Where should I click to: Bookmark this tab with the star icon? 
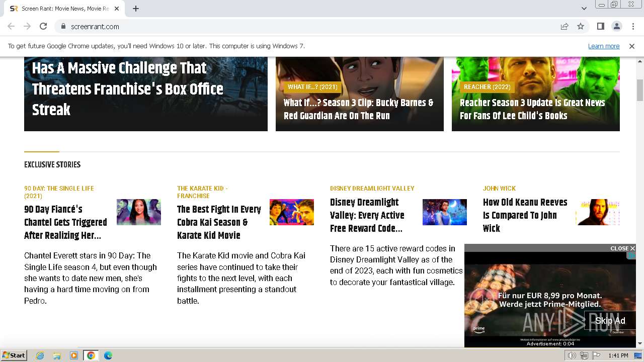click(x=581, y=26)
